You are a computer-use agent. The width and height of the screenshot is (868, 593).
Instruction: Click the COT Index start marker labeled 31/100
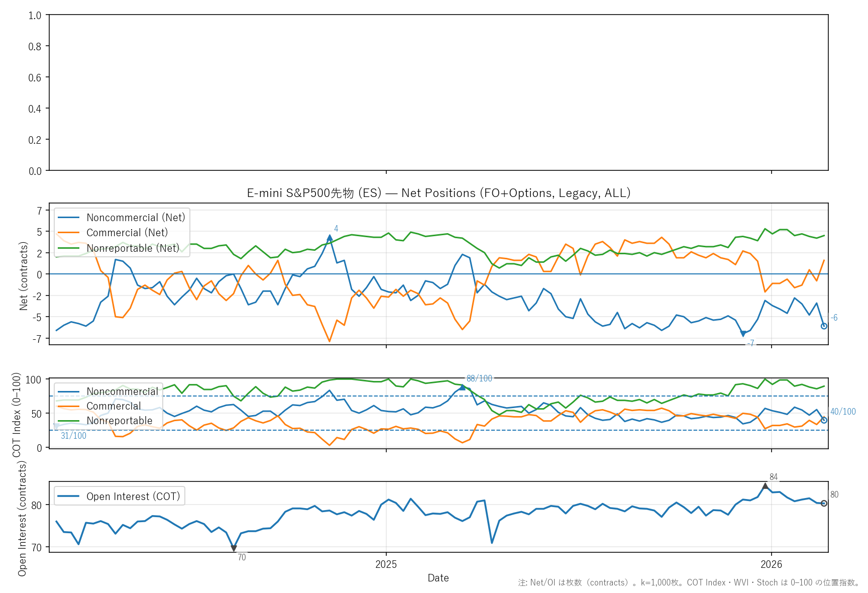[56, 426]
